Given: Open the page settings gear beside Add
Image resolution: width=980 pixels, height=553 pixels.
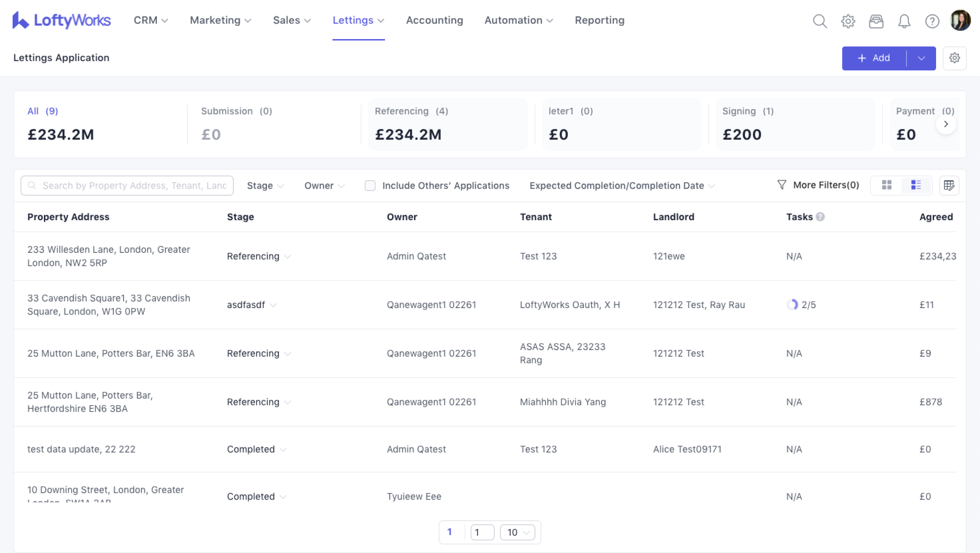Looking at the screenshot, I should coord(955,58).
